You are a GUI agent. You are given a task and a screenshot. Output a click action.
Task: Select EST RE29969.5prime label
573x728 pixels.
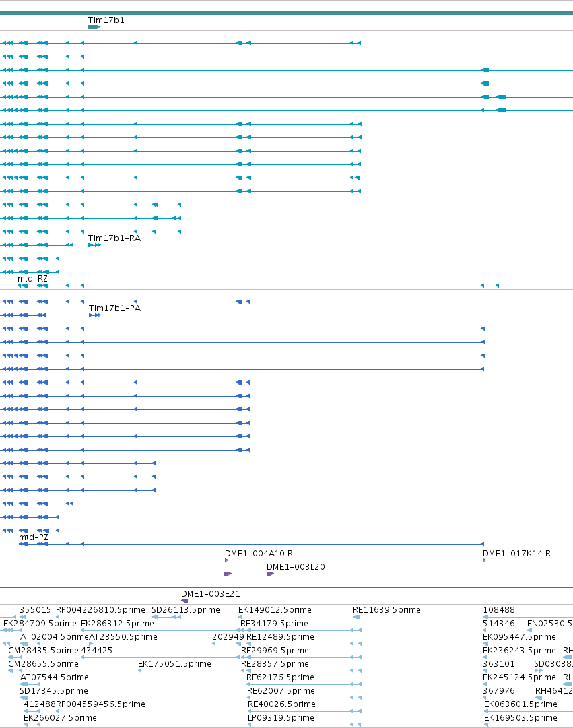(x=275, y=651)
